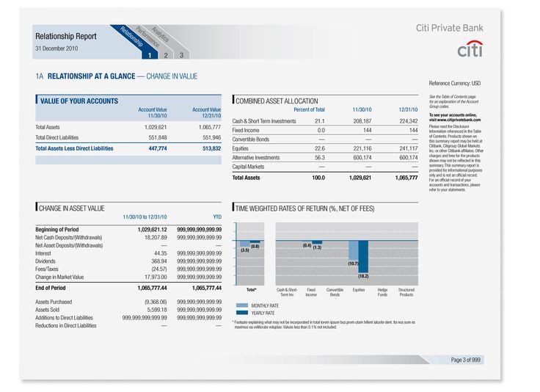Viewport: 540px width, 392px height.
Task: Click the Change in Market Value label
Action: point(59,277)
